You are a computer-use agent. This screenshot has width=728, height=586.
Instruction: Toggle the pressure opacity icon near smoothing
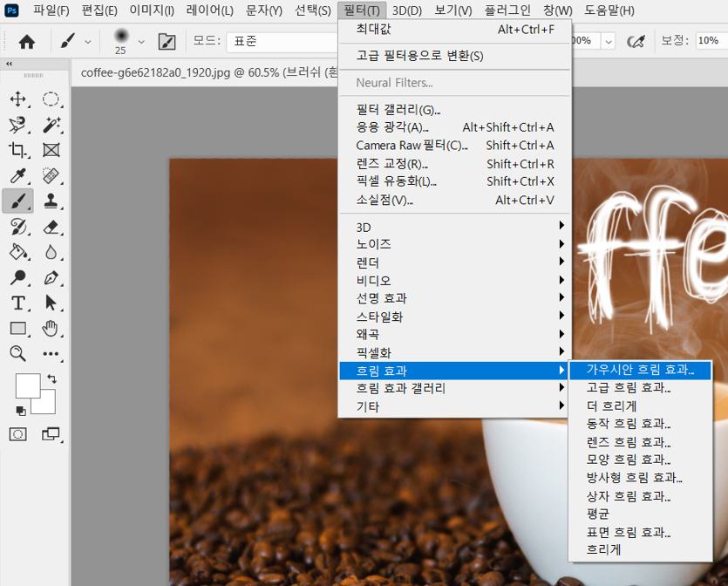pos(636,42)
